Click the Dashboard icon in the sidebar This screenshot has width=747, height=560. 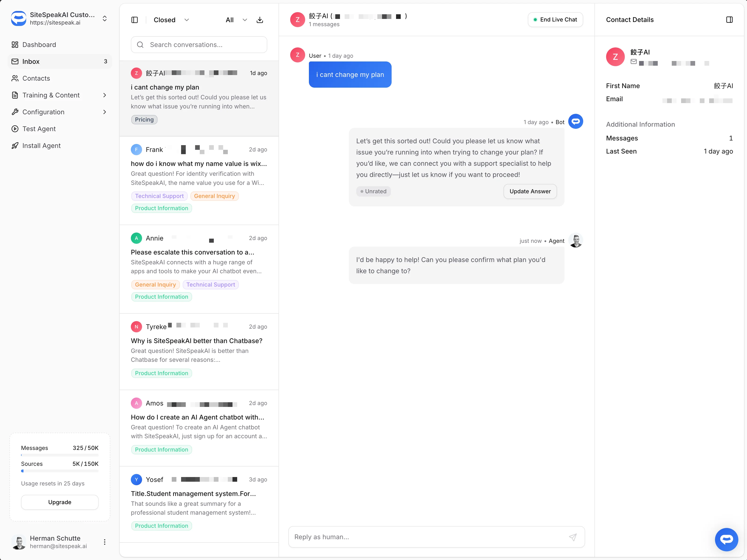[15, 45]
